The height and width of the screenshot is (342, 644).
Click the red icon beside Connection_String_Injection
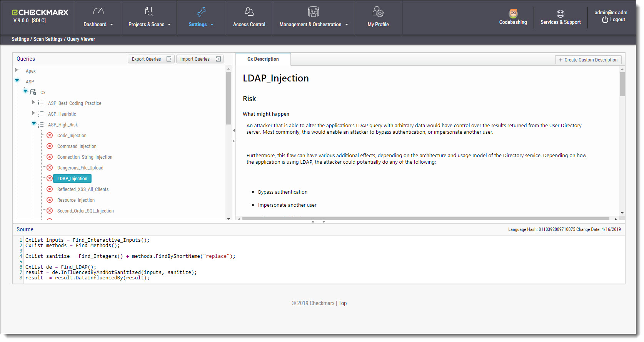point(50,157)
